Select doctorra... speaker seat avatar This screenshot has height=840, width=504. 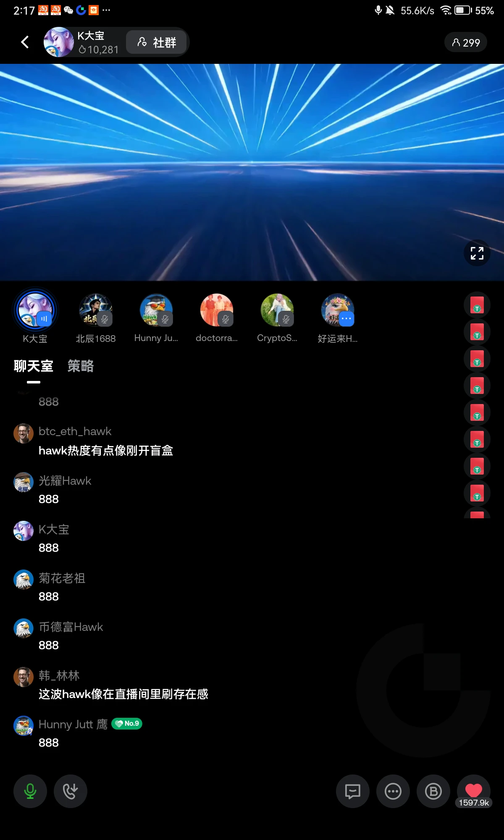click(217, 310)
